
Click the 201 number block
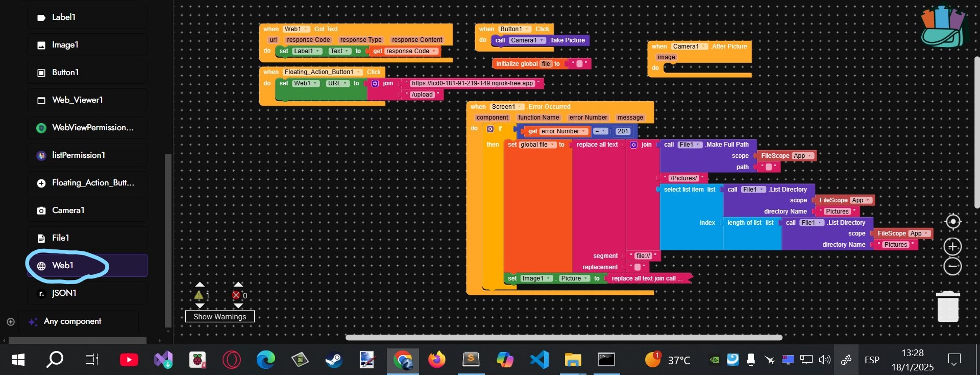tap(623, 131)
